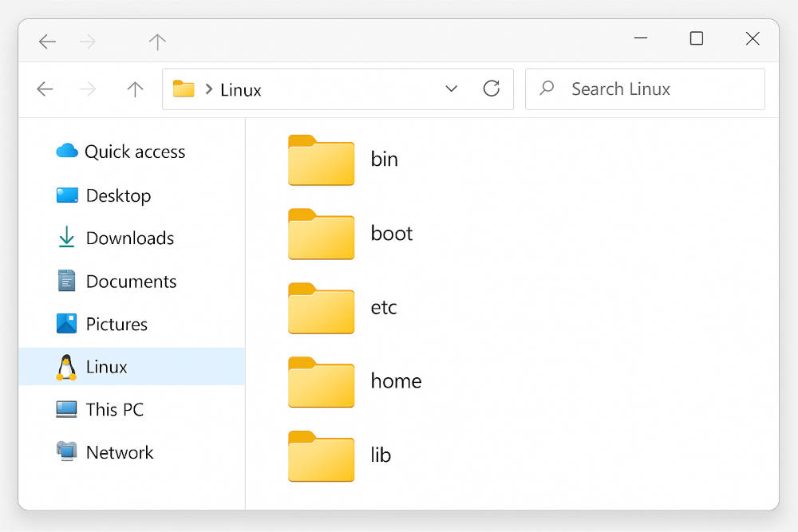
Task: Click the folder icon in address bar
Action: [184, 89]
